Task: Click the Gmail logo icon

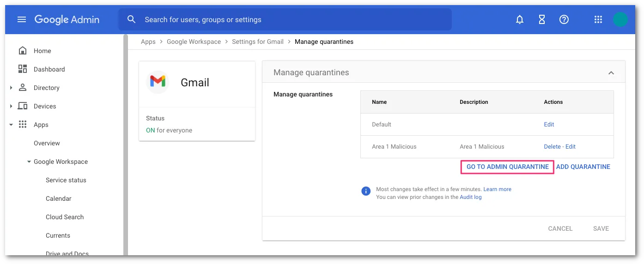Action: point(158,82)
